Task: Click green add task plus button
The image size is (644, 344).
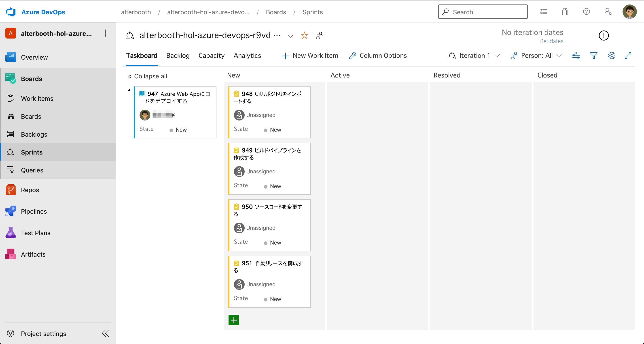Action: [234, 320]
